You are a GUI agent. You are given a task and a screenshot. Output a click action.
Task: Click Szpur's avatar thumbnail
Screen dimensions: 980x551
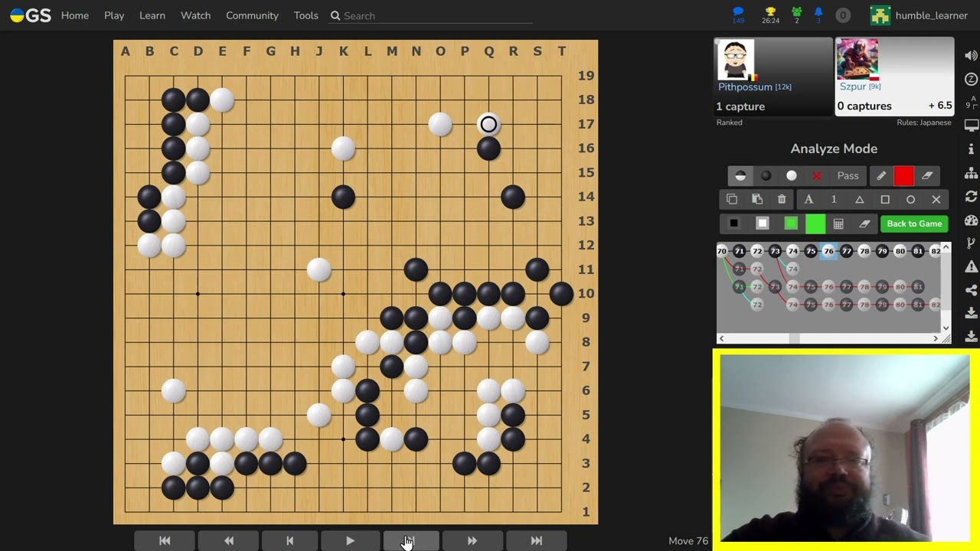(x=857, y=60)
